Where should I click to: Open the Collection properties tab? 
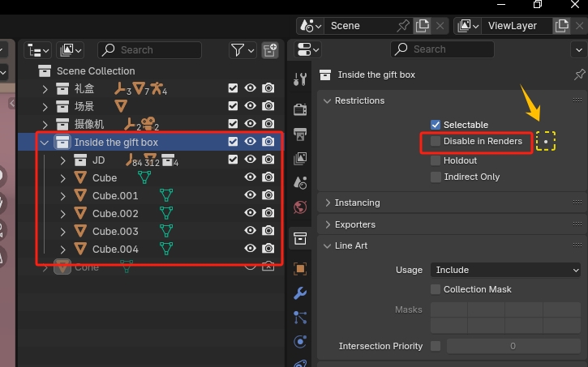[300, 238]
